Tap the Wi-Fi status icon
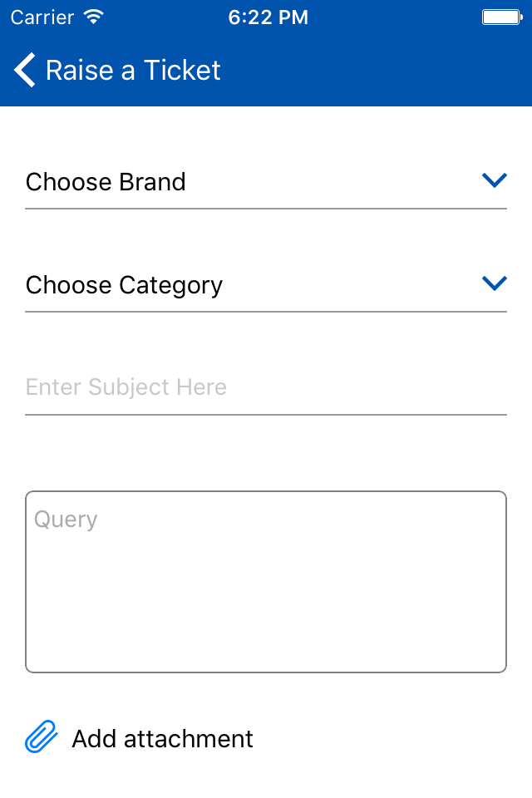532x798 pixels. [x=94, y=17]
